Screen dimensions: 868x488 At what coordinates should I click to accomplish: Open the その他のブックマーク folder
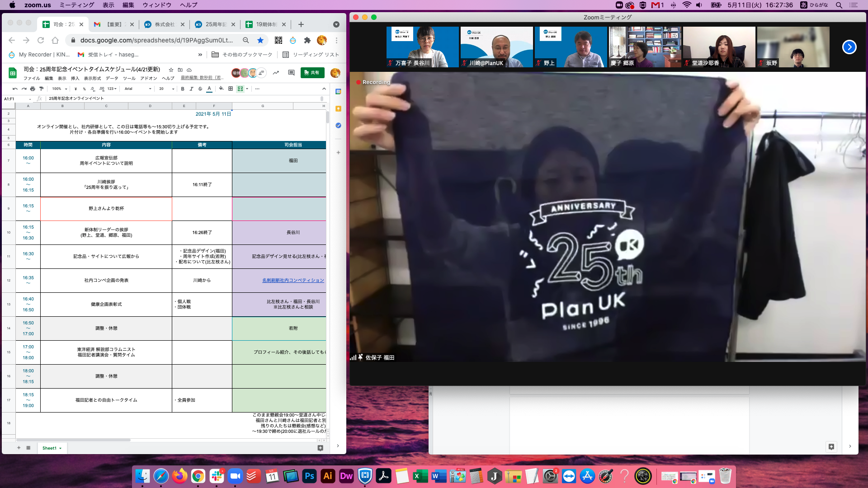(x=242, y=55)
